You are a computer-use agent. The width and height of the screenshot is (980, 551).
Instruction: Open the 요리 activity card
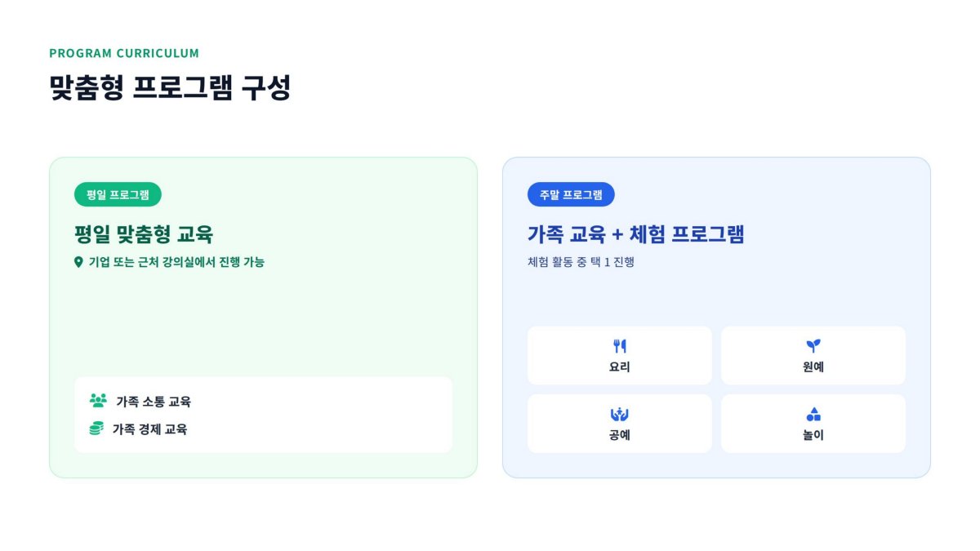pyautogui.click(x=620, y=355)
